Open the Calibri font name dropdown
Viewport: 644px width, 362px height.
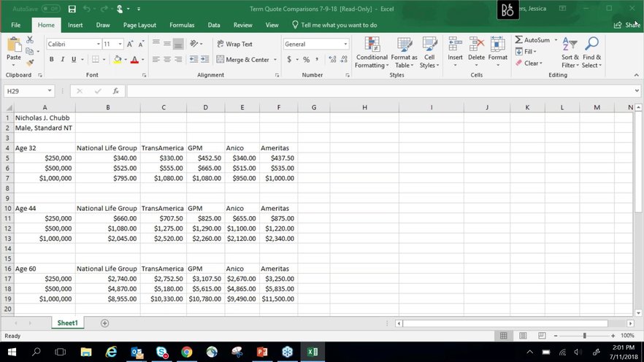click(98, 45)
